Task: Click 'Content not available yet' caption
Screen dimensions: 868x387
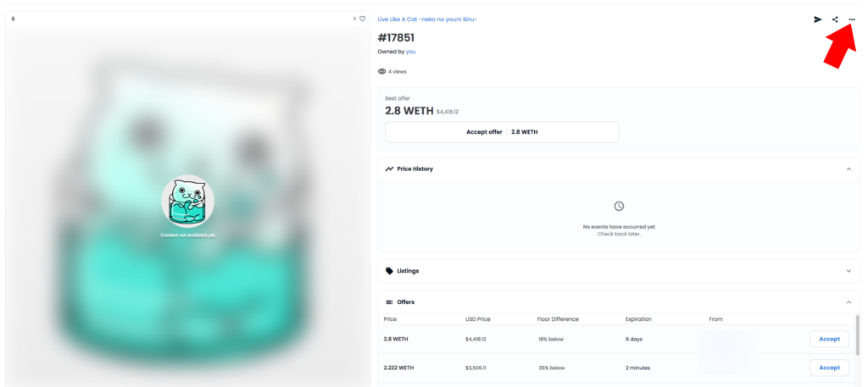Action: (x=187, y=235)
